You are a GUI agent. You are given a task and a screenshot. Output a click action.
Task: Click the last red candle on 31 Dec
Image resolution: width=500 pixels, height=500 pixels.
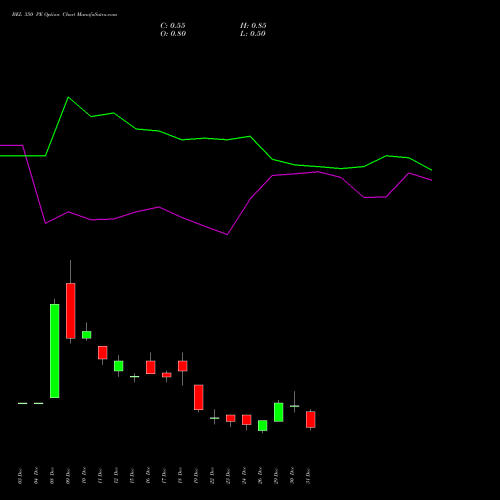[311, 419]
